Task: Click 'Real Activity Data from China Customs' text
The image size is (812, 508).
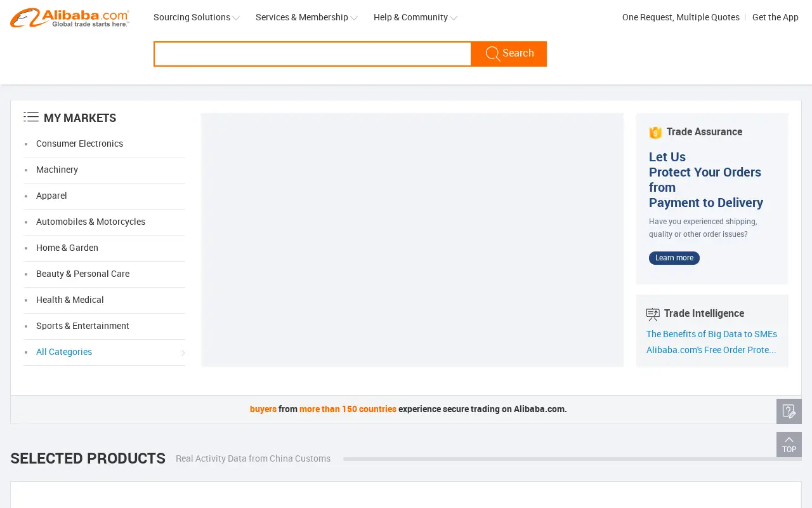Action: (x=253, y=458)
